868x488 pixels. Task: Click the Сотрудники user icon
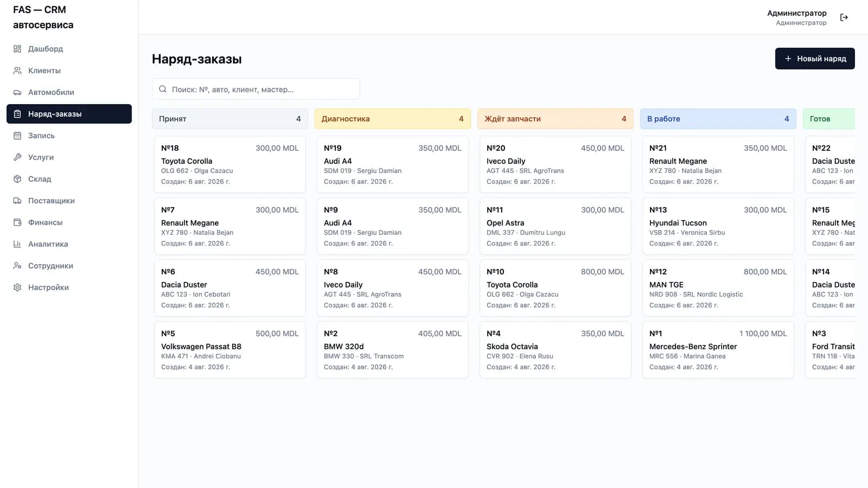pyautogui.click(x=17, y=266)
